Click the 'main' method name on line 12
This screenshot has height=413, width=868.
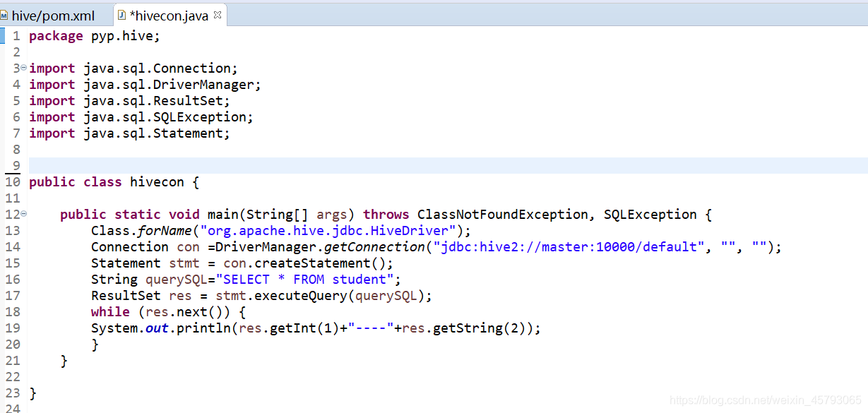223,215
